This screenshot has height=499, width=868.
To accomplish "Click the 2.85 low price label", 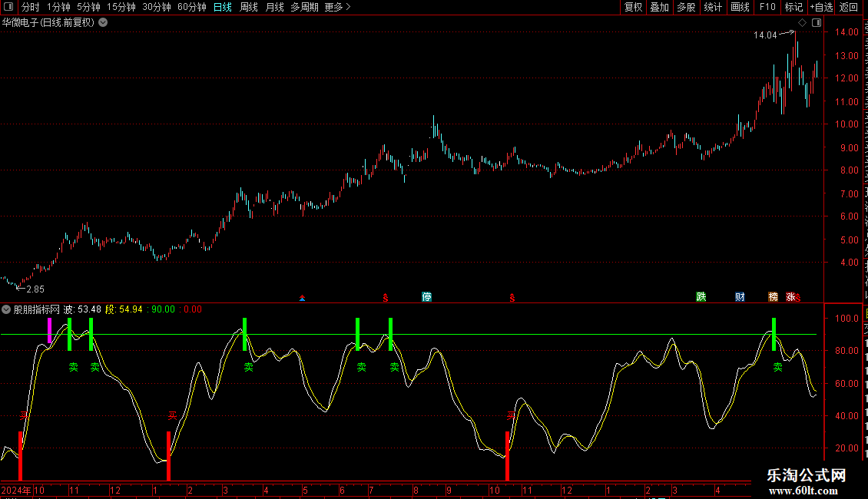I will pos(35,289).
